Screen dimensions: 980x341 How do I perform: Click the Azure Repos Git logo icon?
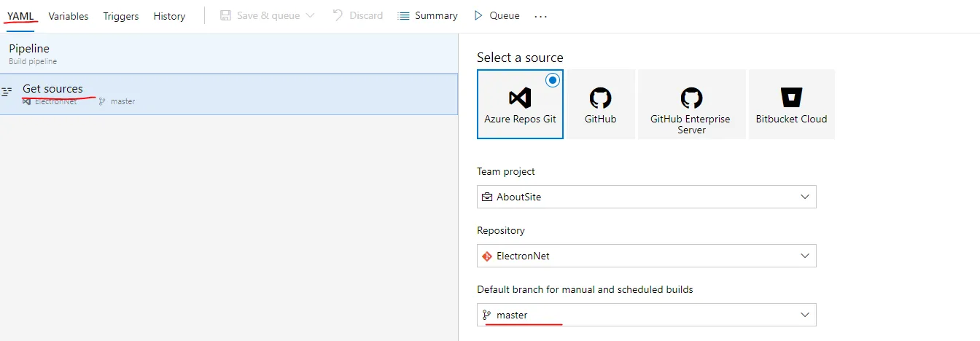[520, 98]
